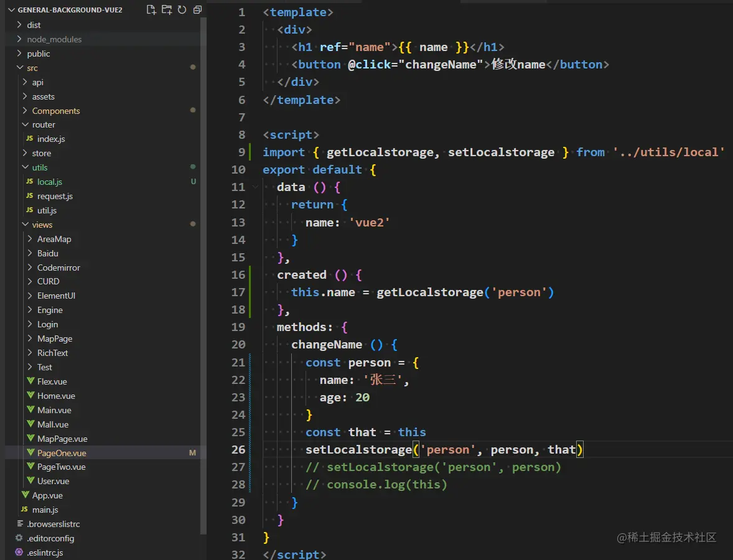Open the .editorconfig file
The width and height of the screenshot is (733, 560).
pos(50,538)
